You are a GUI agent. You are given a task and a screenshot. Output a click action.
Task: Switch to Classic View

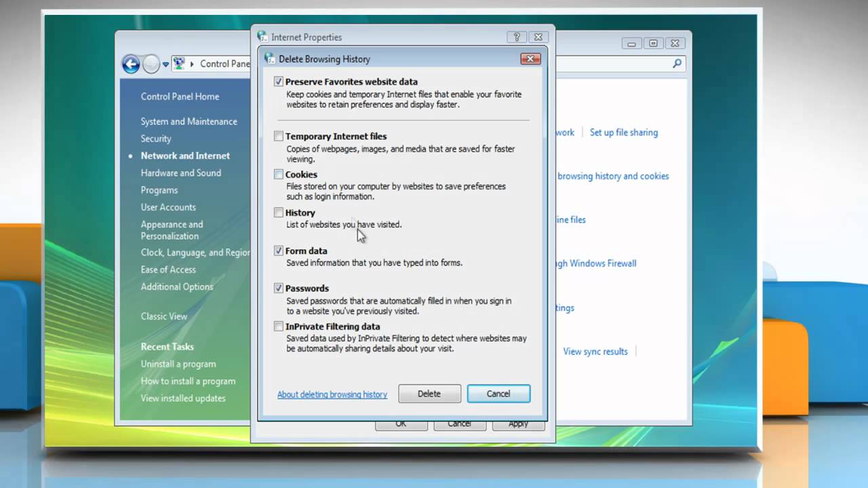click(x=164, y=316)
